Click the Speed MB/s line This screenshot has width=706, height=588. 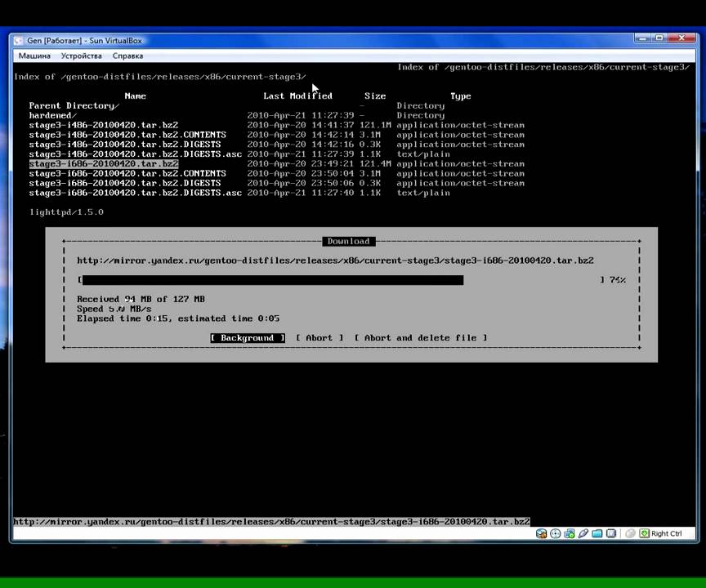click(x=114, y=309)
